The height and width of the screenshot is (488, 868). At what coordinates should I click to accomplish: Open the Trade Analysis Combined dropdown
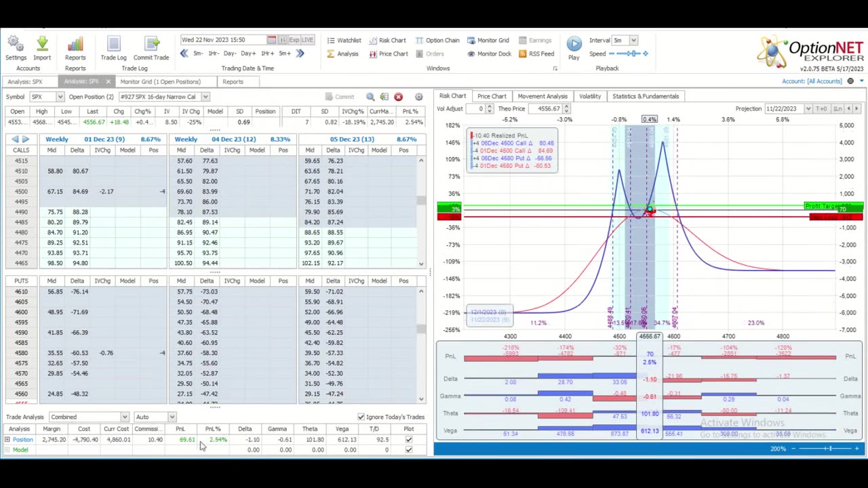[x=124, y=417]
